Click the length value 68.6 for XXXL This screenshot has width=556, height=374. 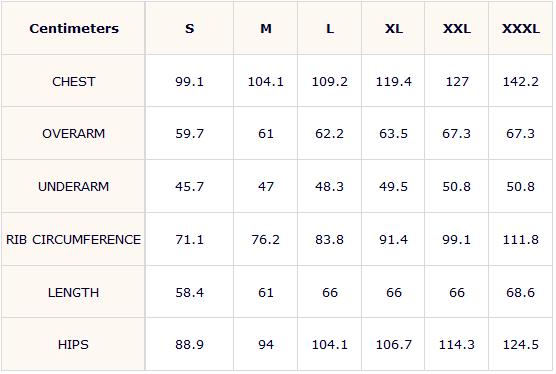pyautogui.click(x=521, y=293)
